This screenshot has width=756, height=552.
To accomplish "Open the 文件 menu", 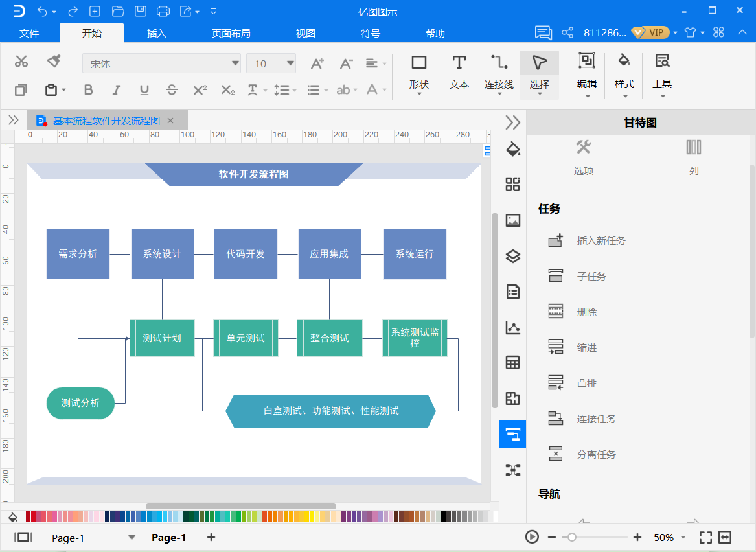I will (29, 33).
